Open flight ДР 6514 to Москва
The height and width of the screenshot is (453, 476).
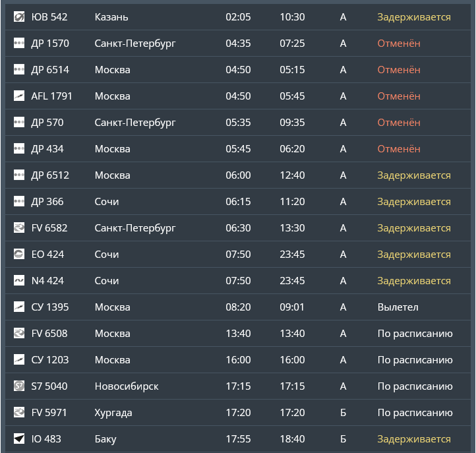coord(50,70)
